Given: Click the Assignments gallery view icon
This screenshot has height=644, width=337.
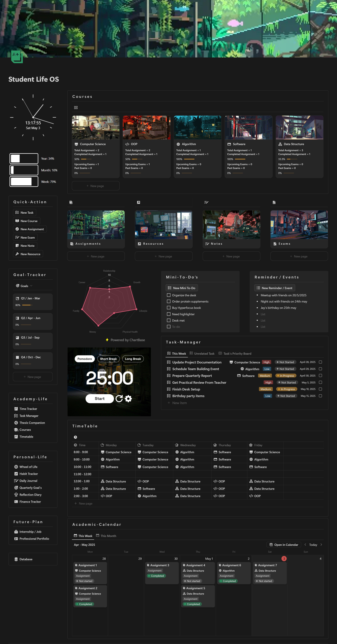Looking at the screenshot, I should pyautogui.click(x=71, y=202).
